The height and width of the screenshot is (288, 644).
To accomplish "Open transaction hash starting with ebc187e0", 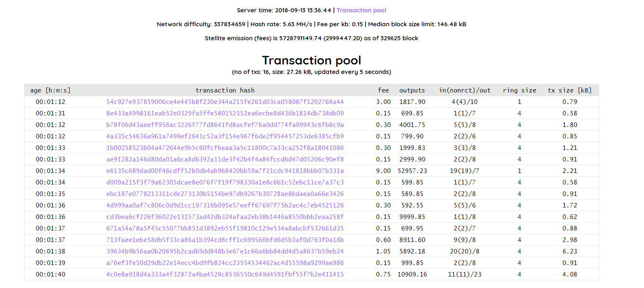I will pos(225,194).
